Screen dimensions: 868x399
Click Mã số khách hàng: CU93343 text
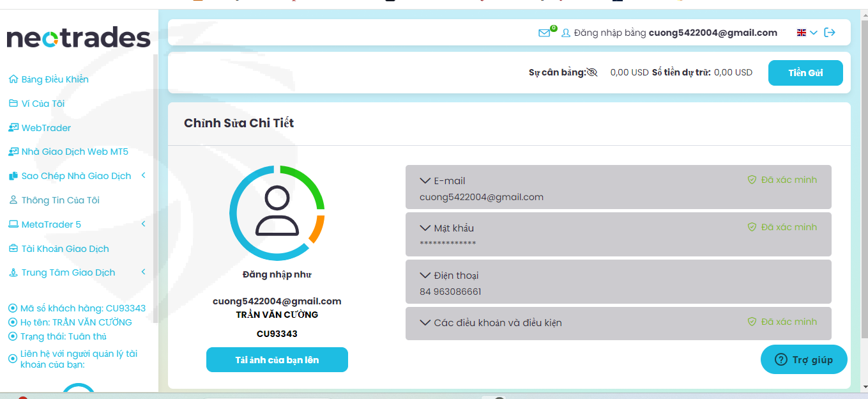tap(83, 308)
